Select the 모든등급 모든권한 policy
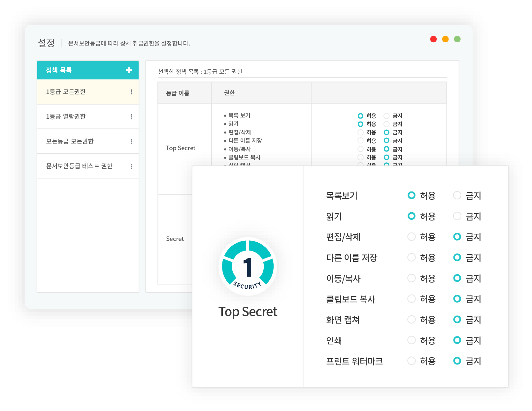The image size is (532, 411). [70, 141]
